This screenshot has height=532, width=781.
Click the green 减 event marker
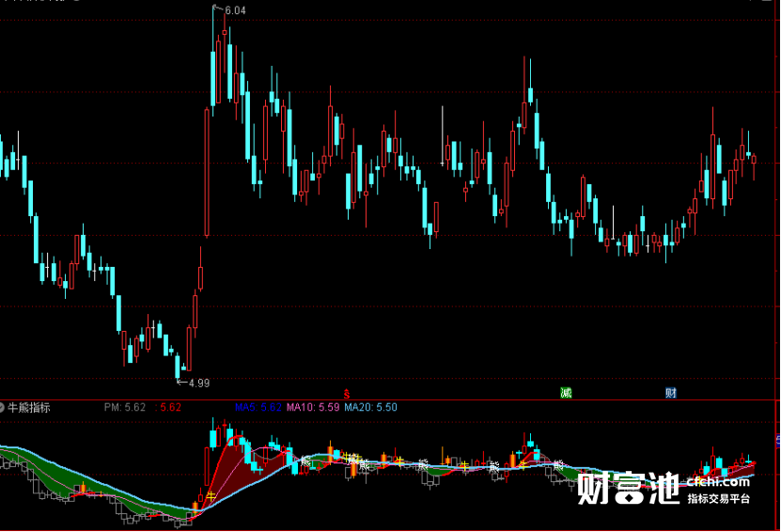[566, 393]
